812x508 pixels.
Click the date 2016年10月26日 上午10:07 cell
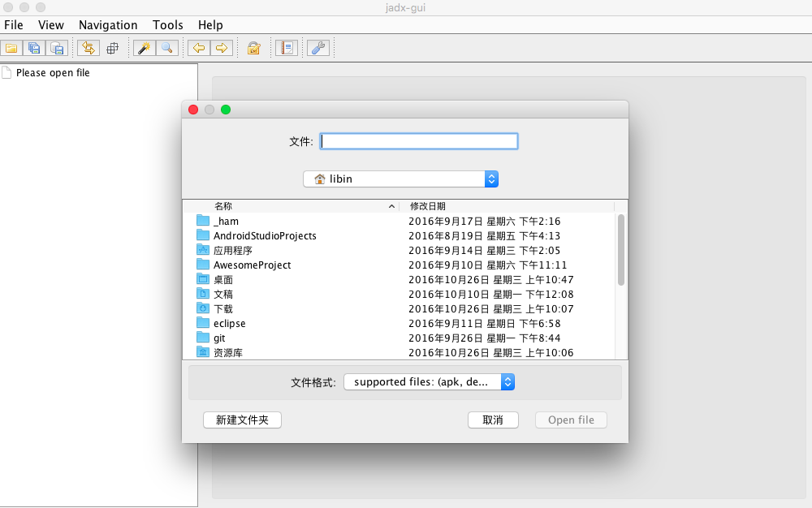pos(491,309)
